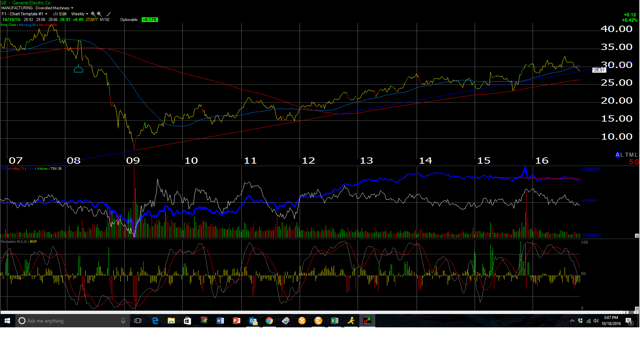
Task: Open Windows Store from taskbar
Action: click(187, 321)
